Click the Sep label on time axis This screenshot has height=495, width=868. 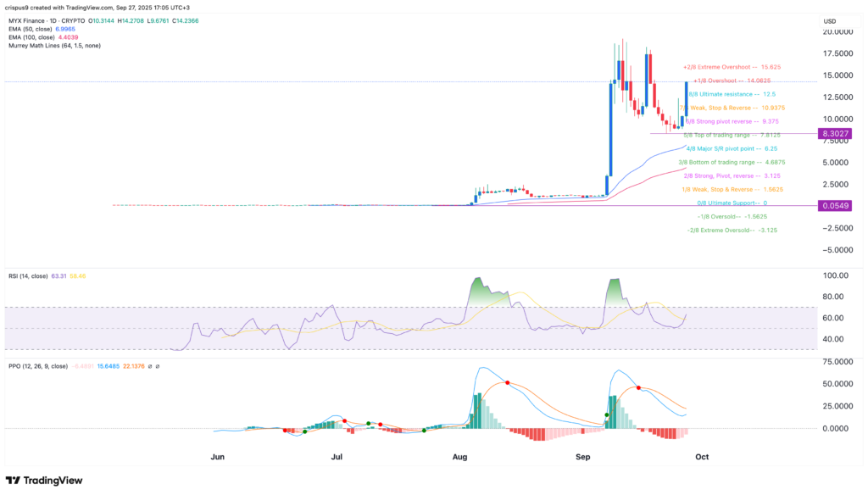click(x=583, y=457)
